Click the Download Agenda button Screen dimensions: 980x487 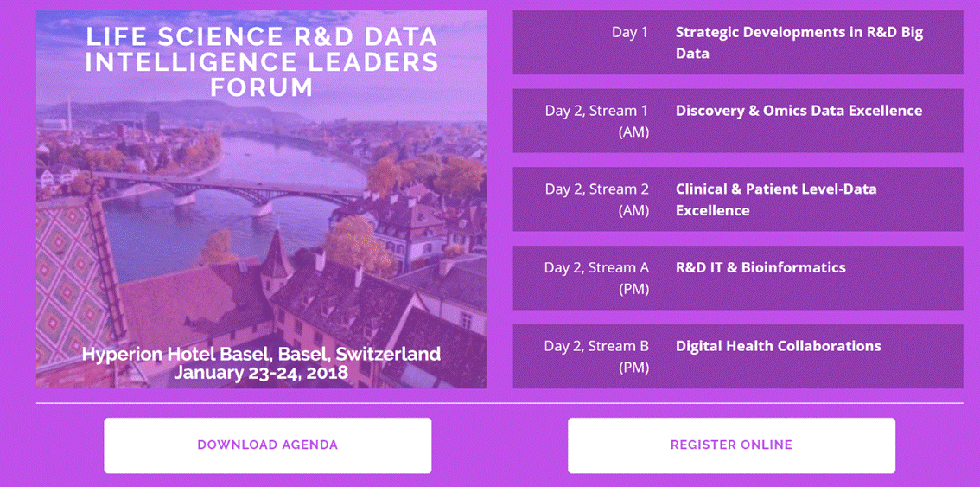268,445
